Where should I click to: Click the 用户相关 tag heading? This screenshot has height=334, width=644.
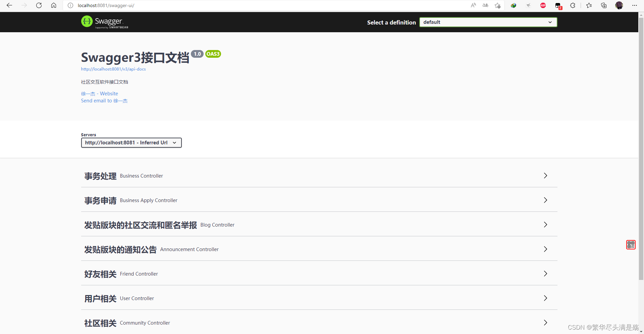point(100,298)
